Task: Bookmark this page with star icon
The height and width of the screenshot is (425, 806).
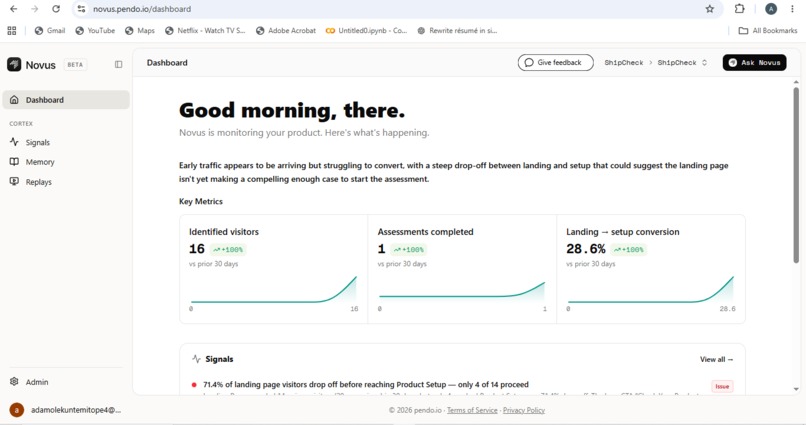Action: [710, 9]
